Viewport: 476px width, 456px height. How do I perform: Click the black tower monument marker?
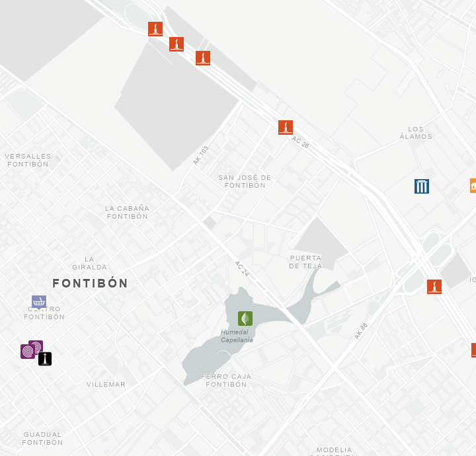click(x=45, y=359)
